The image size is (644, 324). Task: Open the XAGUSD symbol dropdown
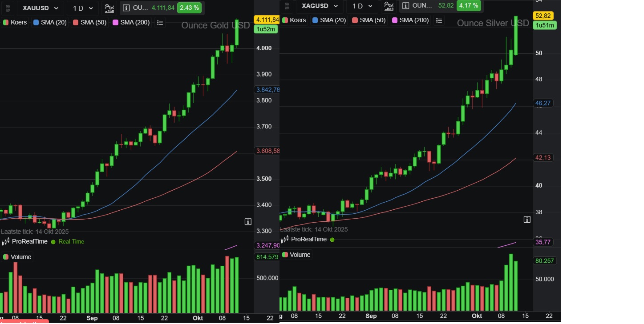(319, 6)
